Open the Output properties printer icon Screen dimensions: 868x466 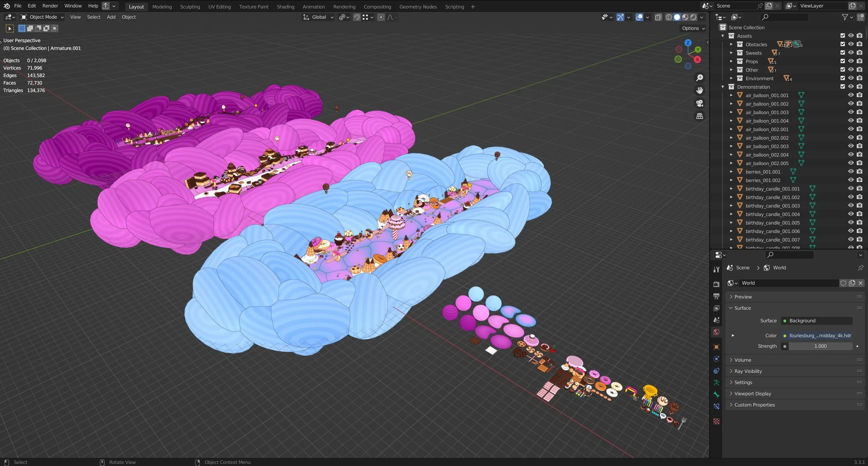coord(716,296)
